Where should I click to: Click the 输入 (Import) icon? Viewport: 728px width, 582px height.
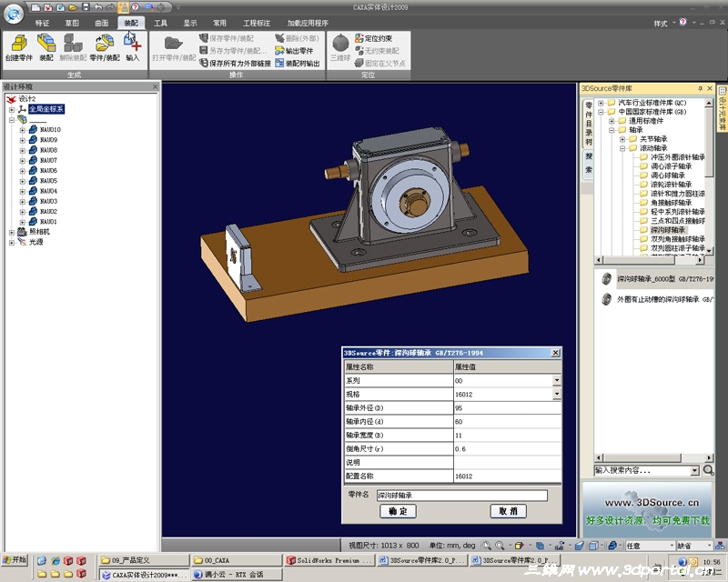tap(132, 43)
